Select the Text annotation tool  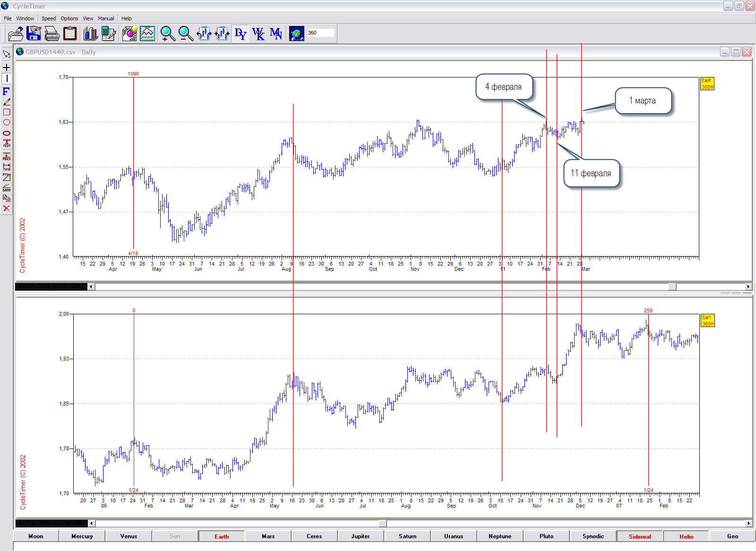pyautogui.click(x=7, y=143)
